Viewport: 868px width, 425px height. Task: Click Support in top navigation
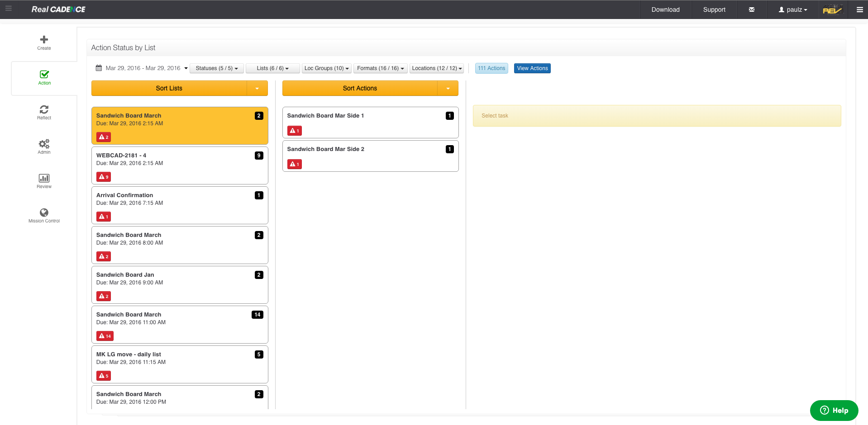pyautogui.click(x=714, y=9)
